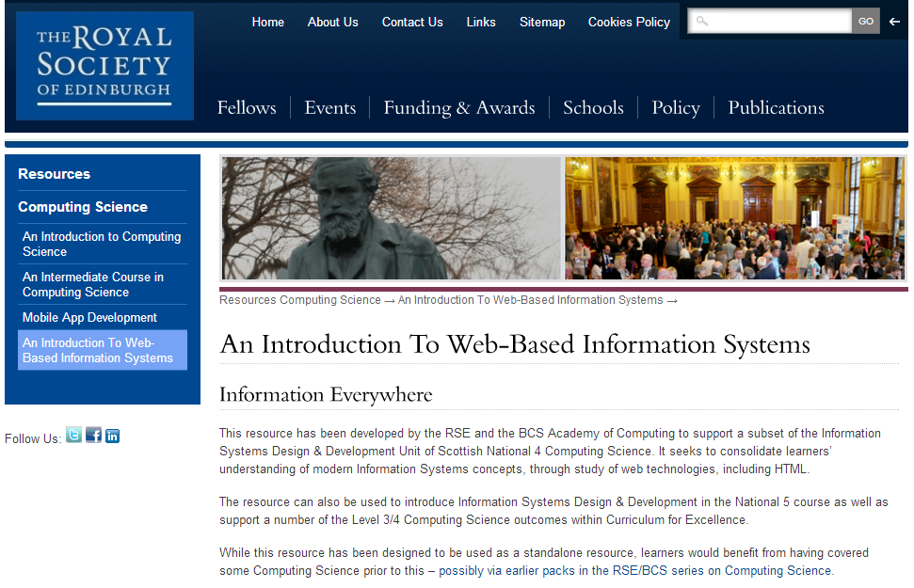Click the Information Everywhere heading
Screen dimensions: 914x588
326,394
